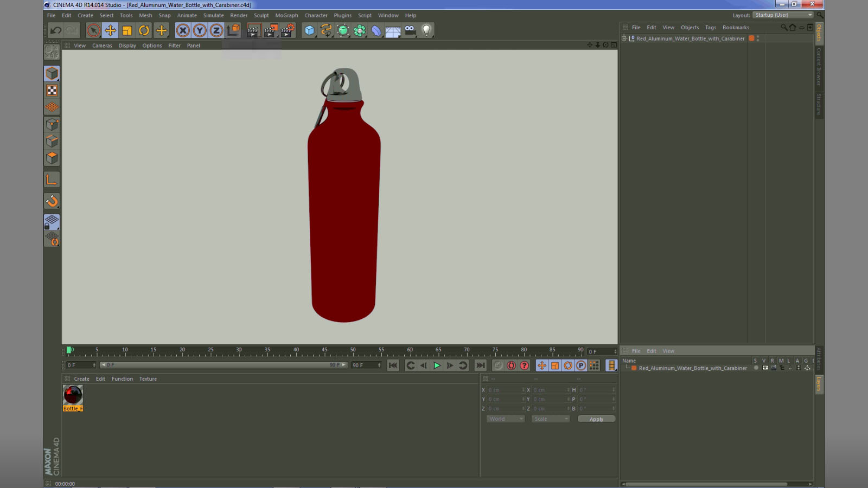Open viewport Display menu
Image resolution: width=868 pixels, height=488 pixels.
pyautogui.click(x=127, y=46)
